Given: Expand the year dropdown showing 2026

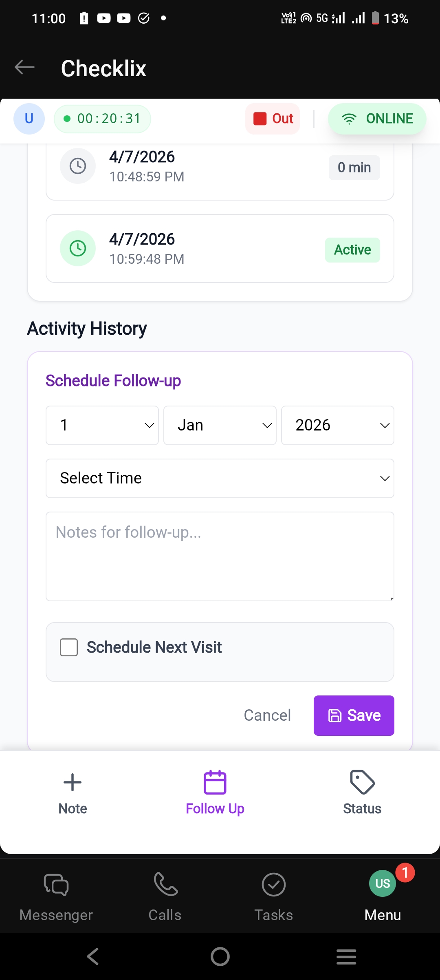Looking at the screenshot, I should (x=338, y=425).
